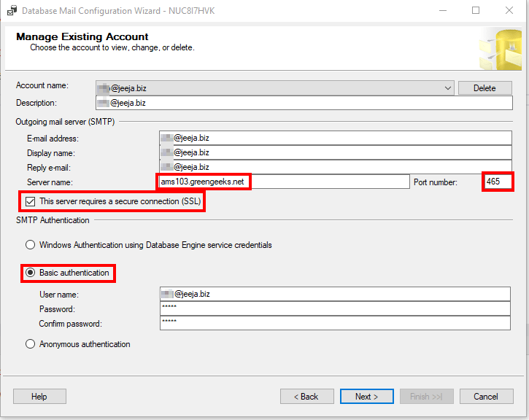
Task: Click the 'Reply e-mail:' label
Action: click(x=49, y=168)
